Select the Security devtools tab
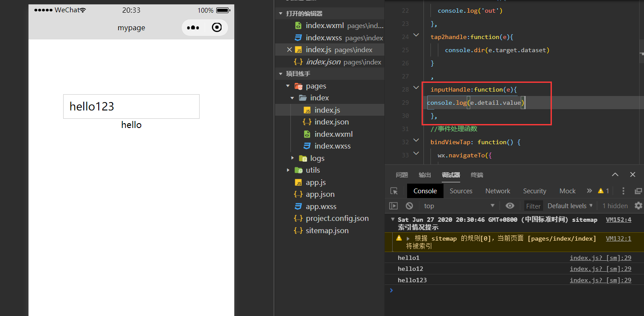 click(535, 191)
